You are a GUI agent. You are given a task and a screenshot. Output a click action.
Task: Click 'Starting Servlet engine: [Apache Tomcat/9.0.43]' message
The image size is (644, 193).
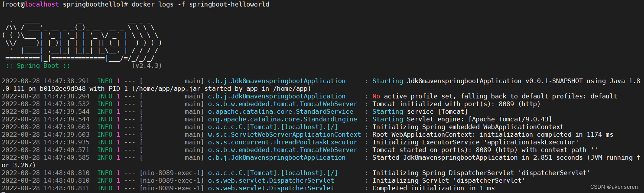coord(462,119)
